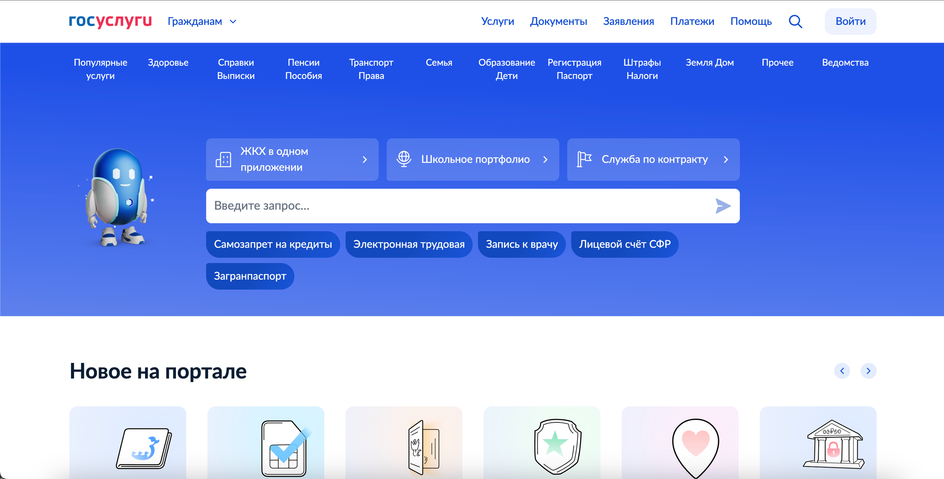The width and height of the screenshot is (944, 479).
Task: Select Семья category
Action: [x=439, y=63]
